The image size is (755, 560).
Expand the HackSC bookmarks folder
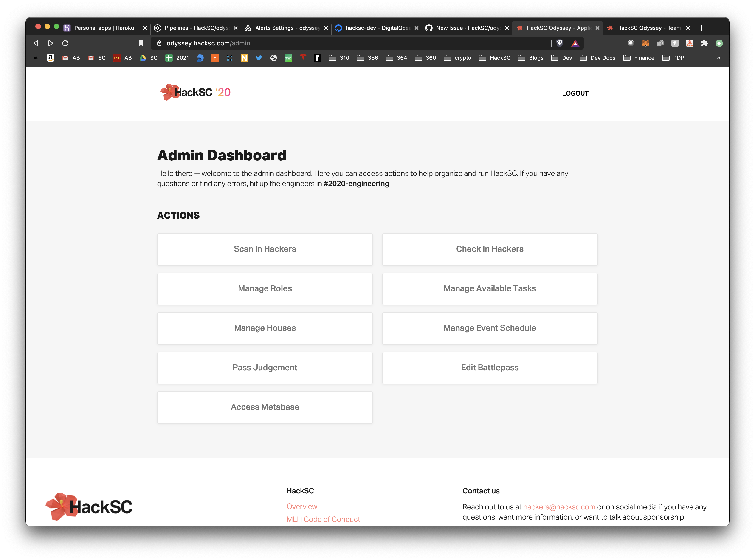[x=495, y=58]
